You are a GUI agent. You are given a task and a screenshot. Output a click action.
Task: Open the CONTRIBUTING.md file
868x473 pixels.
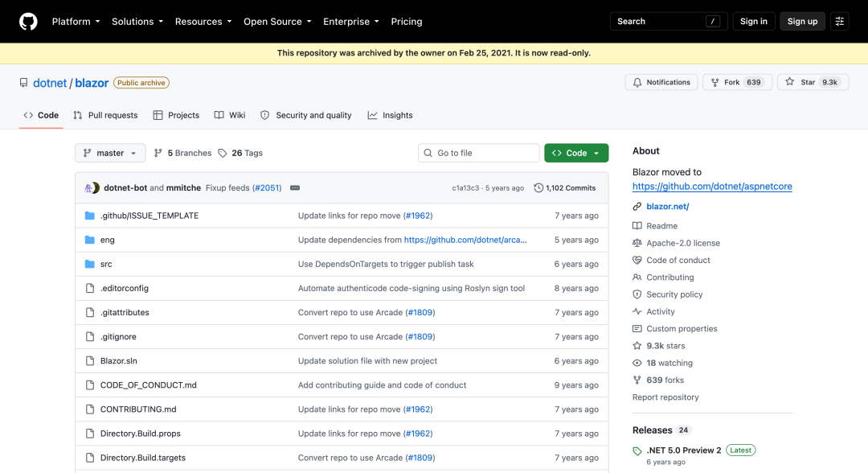138,409
